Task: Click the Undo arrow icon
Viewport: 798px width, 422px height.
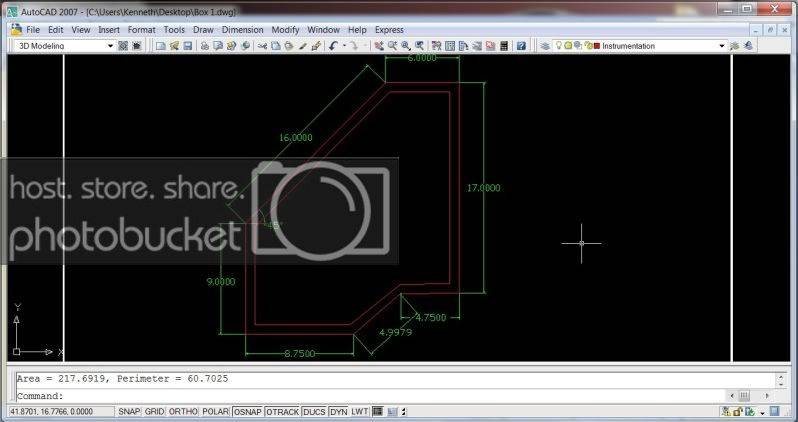Action: point(333,46)
